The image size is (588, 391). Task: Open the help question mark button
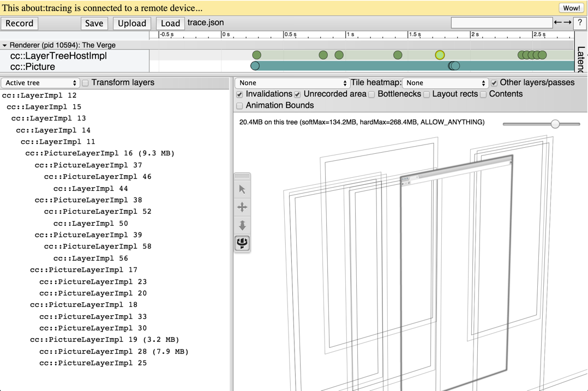(x=579, y=23)
